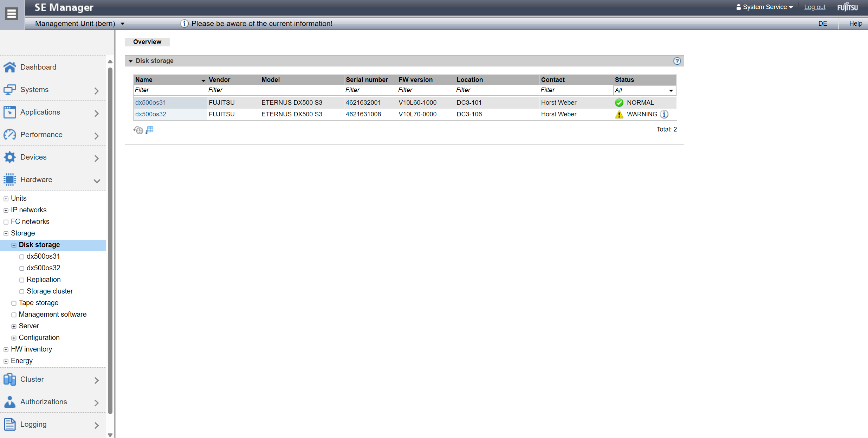Select FC networks in the tree
Screen dimensions: 868x438
point(30,221)
